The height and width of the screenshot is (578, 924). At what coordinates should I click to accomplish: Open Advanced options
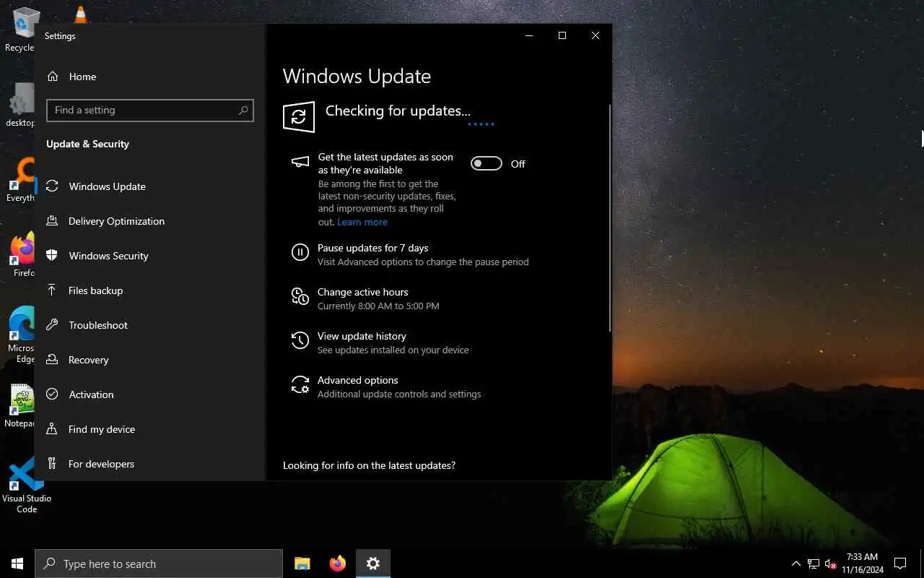point(358,380)
